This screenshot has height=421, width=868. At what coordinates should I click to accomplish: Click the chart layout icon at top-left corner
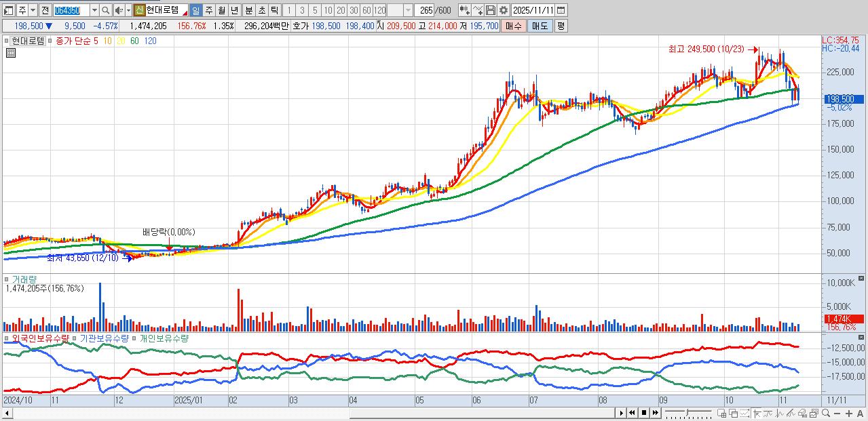tap(7, 10)
